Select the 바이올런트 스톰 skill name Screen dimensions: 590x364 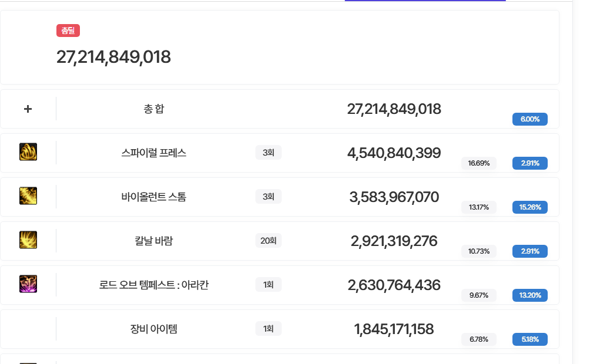[154, 197]
